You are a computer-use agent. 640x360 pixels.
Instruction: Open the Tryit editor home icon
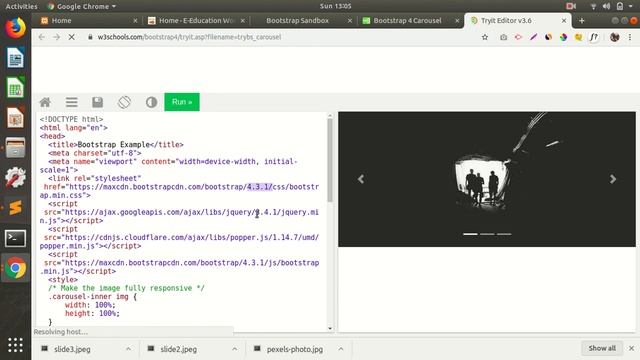pyautogui.click(x=45, y=102)
